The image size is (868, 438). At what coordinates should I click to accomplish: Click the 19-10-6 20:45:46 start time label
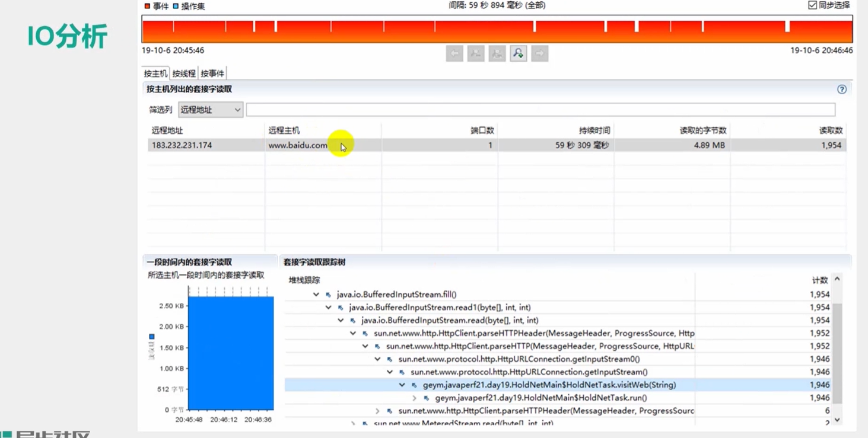(x=173, y=51)
